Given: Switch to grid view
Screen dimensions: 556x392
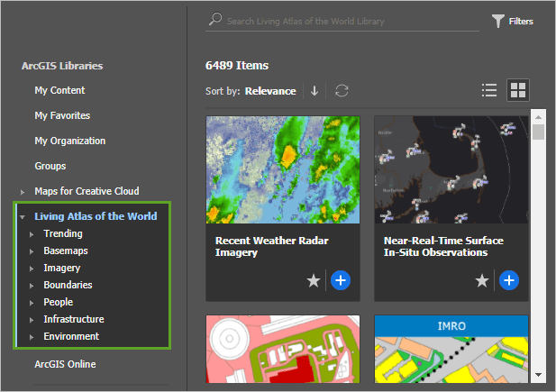Looking at the screenshot, I should (x=518, y=90).
